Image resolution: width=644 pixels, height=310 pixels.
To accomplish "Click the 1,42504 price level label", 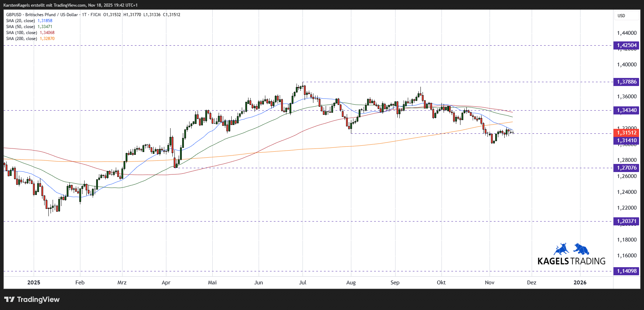I will pos(626,45).
